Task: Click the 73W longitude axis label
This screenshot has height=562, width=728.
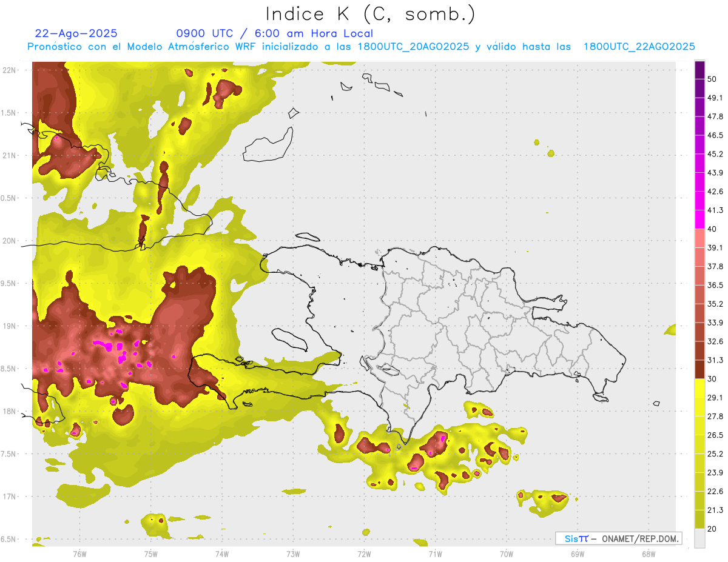Action: point(293,554)
